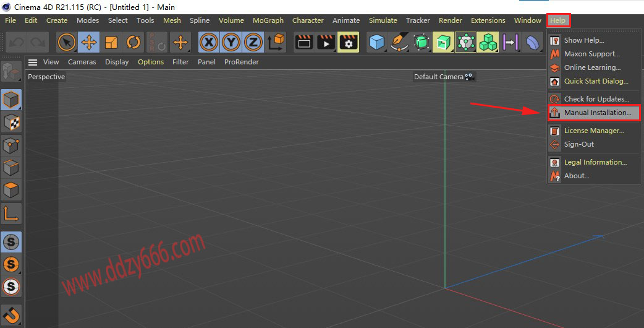The height and width of the screenshot is (328, 644).
Task: Open the viewport Filter menu
Action: tap(180, 62)
